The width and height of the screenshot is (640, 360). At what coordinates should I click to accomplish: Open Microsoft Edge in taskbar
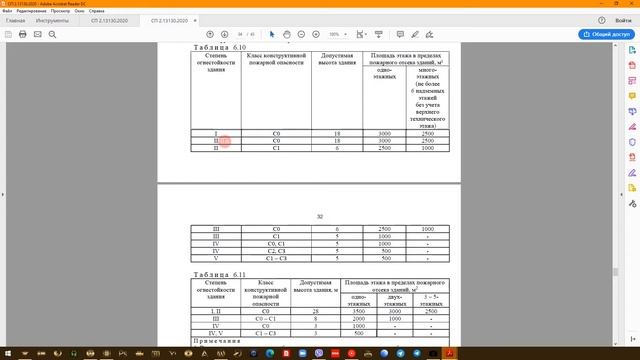(270, 353)
